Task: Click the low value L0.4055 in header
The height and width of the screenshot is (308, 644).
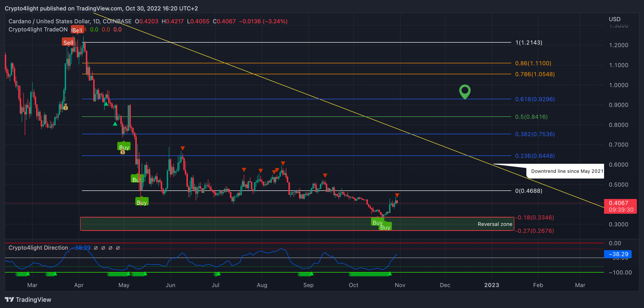Action: tap(198, 21)
